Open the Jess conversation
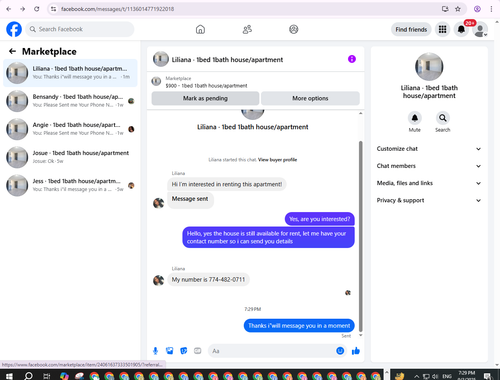This screenshot has width=500, height=380. (x=70, y=185)
